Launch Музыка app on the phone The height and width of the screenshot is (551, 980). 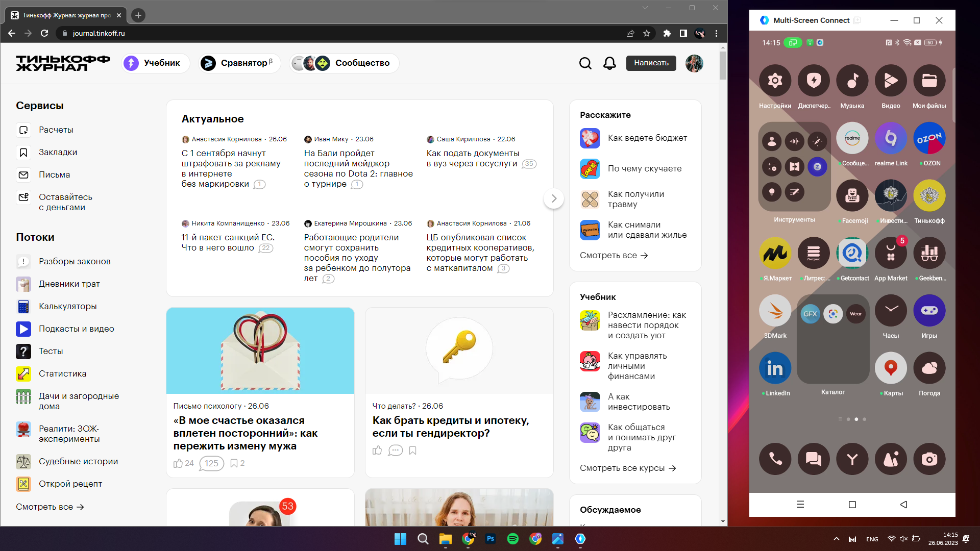[852, 81]
